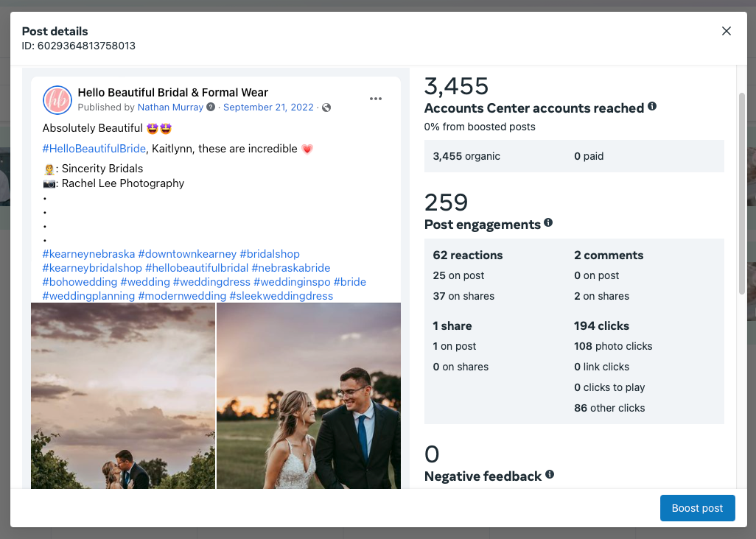Click the '1 share' heading
Image resolution: width=756 pixels, height=539 pixels.
pos(452,326)
